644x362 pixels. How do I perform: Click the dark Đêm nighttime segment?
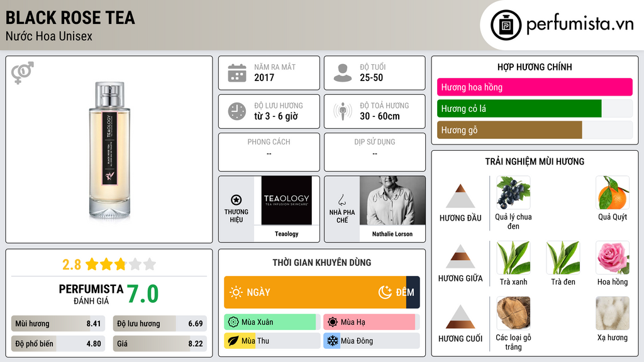[413, 292]
